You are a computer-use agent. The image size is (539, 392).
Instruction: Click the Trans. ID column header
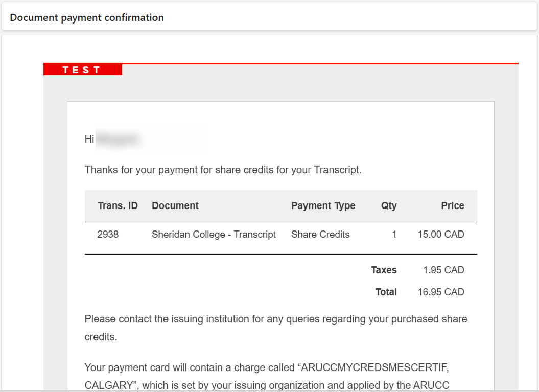coord(118,205)
